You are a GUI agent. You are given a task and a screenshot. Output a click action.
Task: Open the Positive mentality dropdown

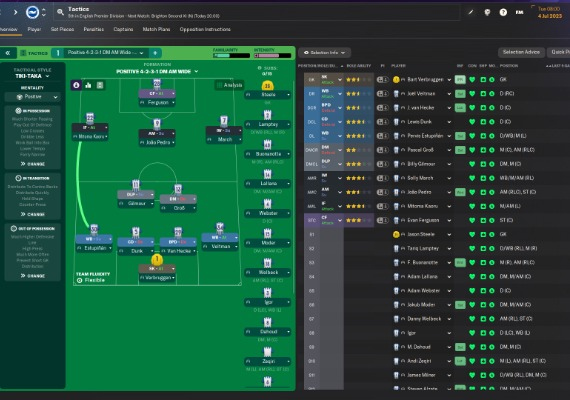(32, 97)
